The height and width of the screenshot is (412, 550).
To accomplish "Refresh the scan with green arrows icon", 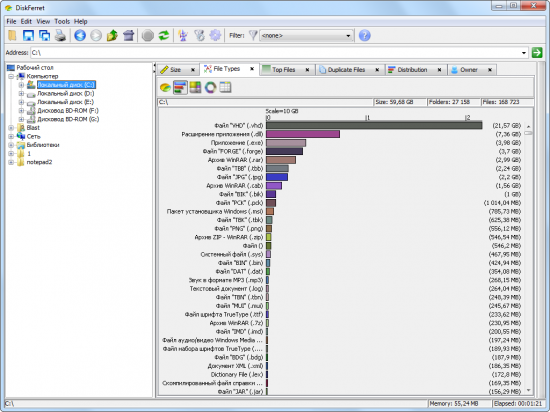I will [x=164, y=35].
